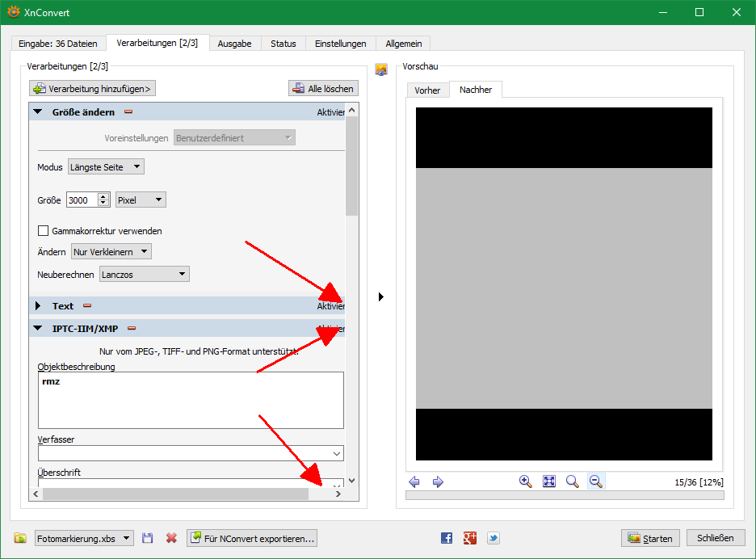
Task: Click the Alle löschen button
Action: coord(323,89)
